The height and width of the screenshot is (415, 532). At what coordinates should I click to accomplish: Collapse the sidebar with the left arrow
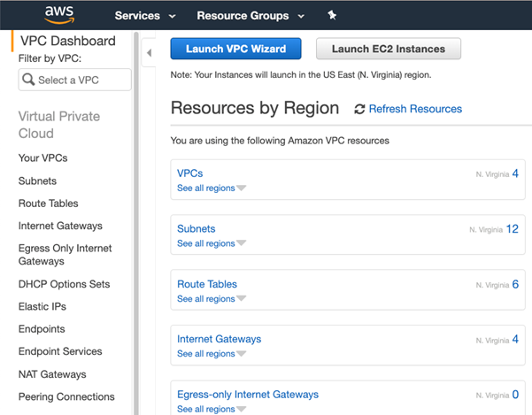[149, 52]
